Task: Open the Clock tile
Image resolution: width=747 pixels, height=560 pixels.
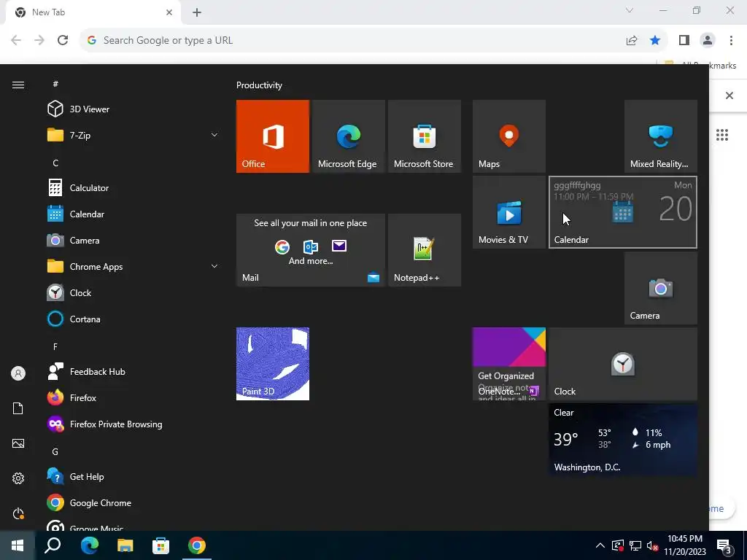Action: tap(623, 364)
